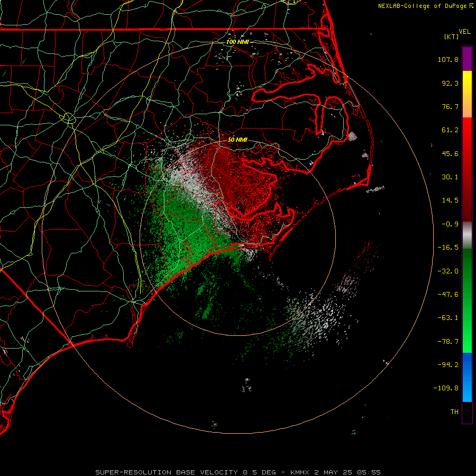Click the -32.0 velocity scale value
This screenshot has width=476, height=476.
click(x=448, y=271)
